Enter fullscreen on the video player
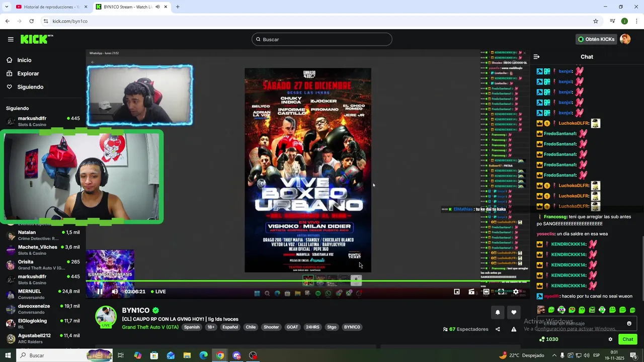This screenshot has height=362, width=644. click(x=501, y=292)
